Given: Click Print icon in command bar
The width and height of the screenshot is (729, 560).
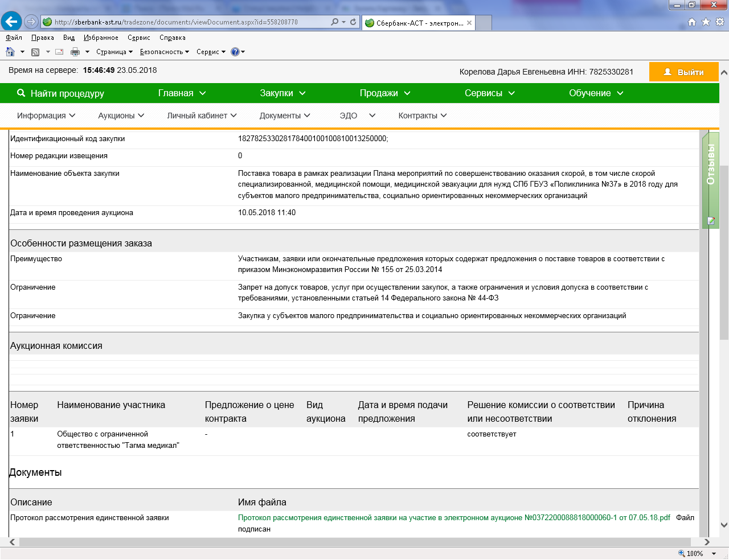Looking at the screenshot, I should coord(75,52).
